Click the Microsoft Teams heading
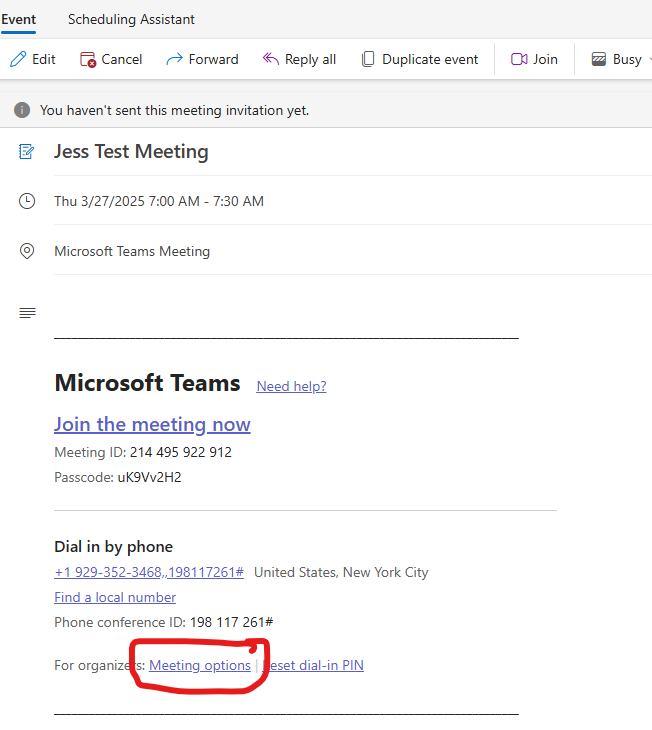Viewport: 652px width, 730px height. coord(147,383)
